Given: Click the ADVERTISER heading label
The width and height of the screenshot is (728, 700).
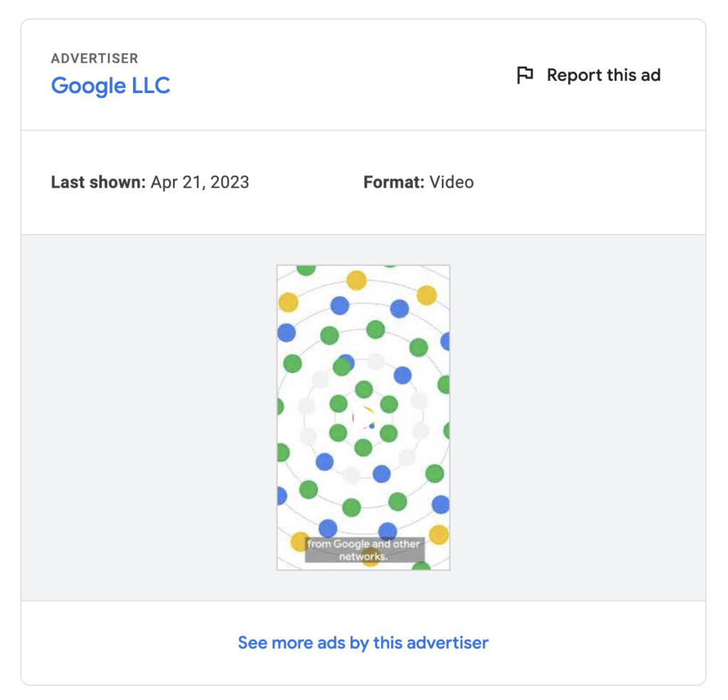Looking at the screenshot, I should pos(95,58).
